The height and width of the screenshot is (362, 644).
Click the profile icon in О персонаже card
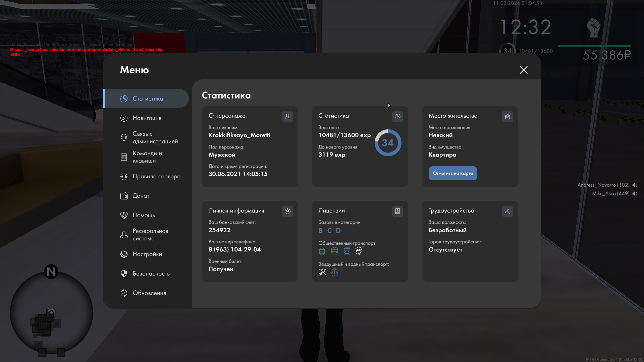pyautogui.click(x=287, y=116)
